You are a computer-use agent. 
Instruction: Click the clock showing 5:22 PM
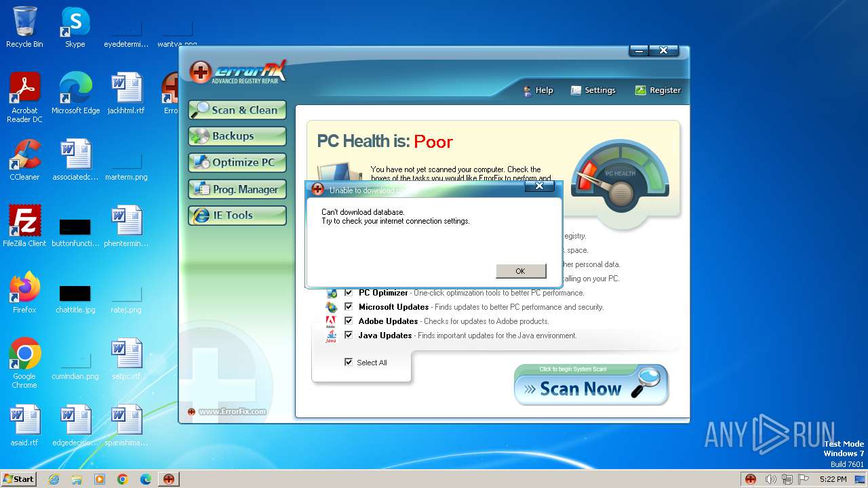(x=833, y=479)
